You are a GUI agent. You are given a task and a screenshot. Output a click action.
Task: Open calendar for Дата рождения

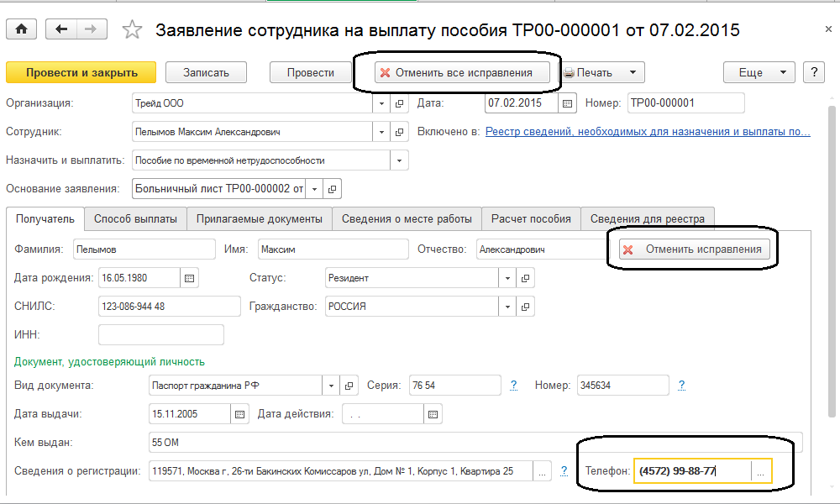click(189, 278)
